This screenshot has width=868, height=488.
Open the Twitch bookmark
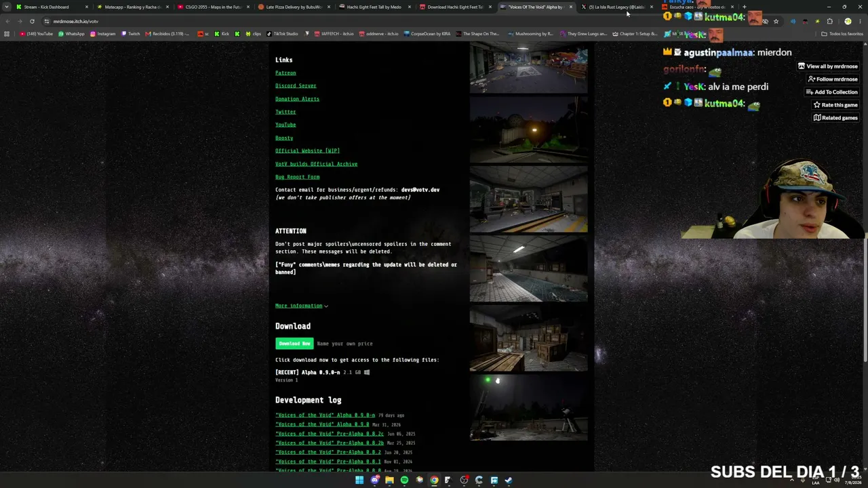coord(130,34)
